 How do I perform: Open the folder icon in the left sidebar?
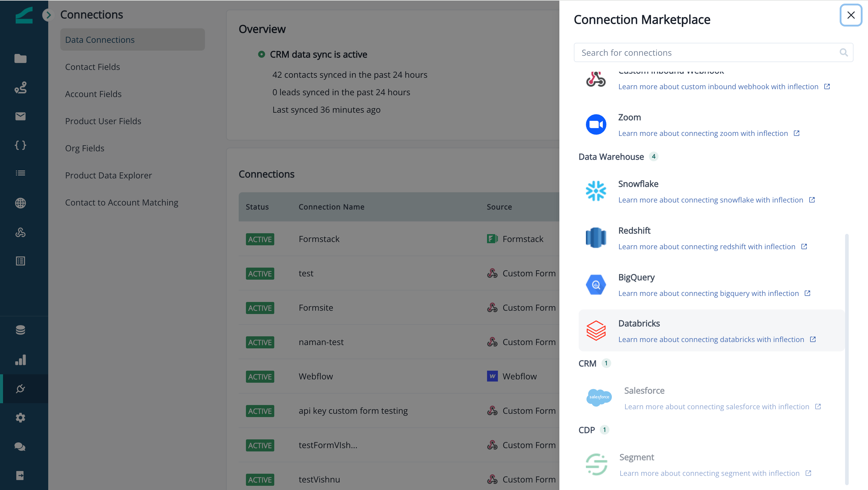(20, 59)
